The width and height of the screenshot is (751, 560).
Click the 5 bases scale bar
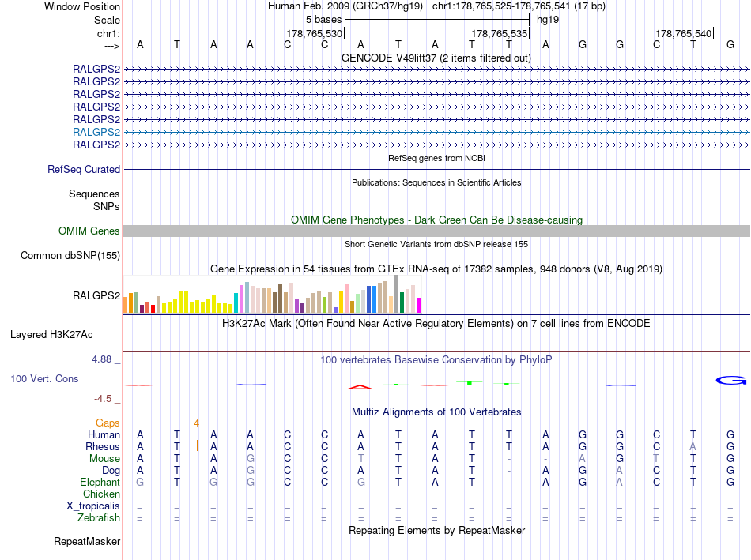coord(437,20)
